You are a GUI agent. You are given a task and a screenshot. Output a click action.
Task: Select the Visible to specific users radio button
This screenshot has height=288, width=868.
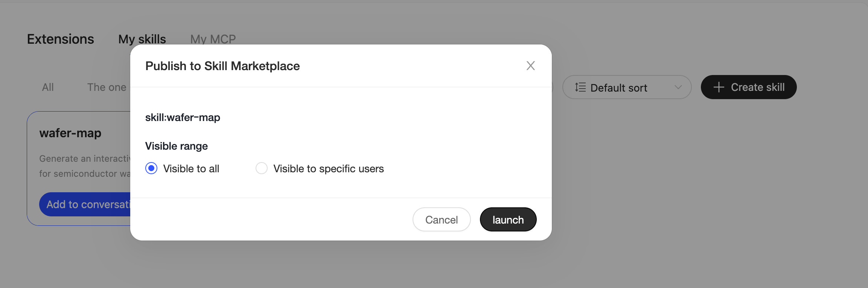pyautogui.click(x=262, y=168)
